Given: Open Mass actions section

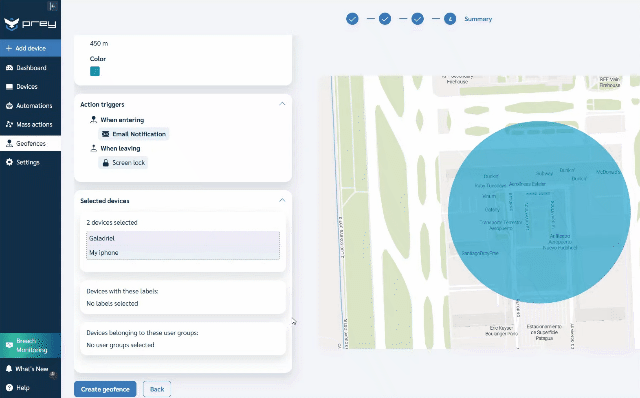Looking at the screenshot, I should 30,125.
